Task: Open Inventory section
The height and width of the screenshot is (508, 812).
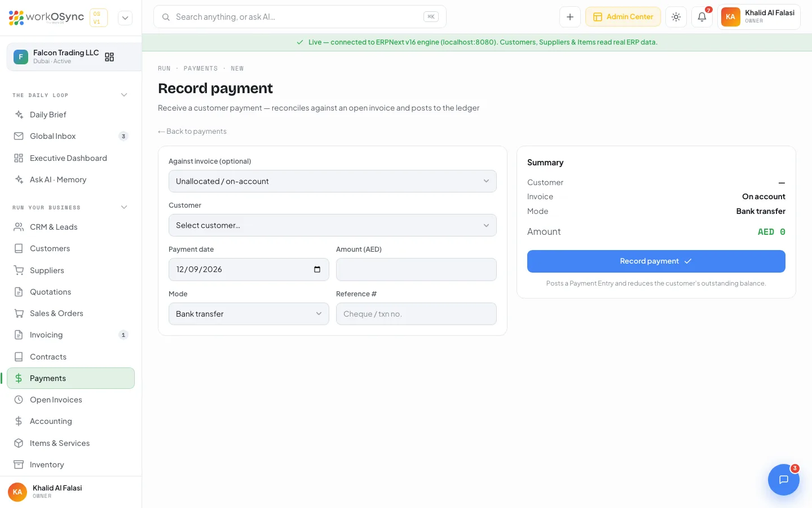Action: (x=70, y=465)
